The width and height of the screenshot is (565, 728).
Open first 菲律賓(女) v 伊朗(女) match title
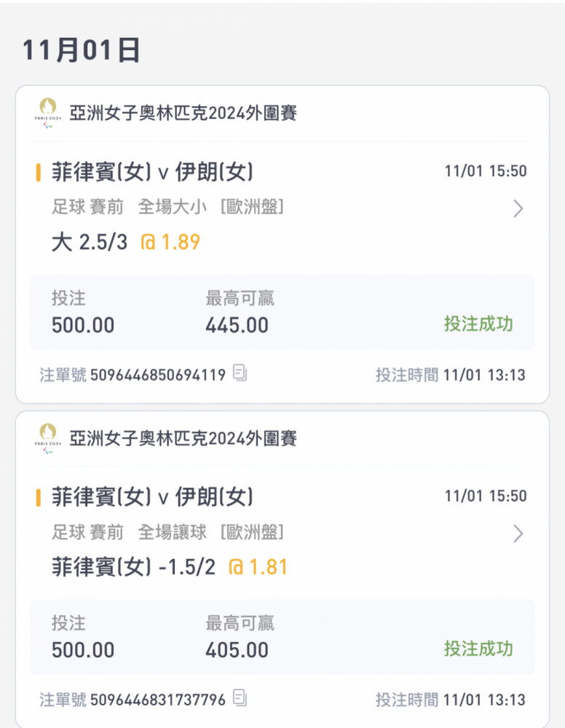click(152, 172)
